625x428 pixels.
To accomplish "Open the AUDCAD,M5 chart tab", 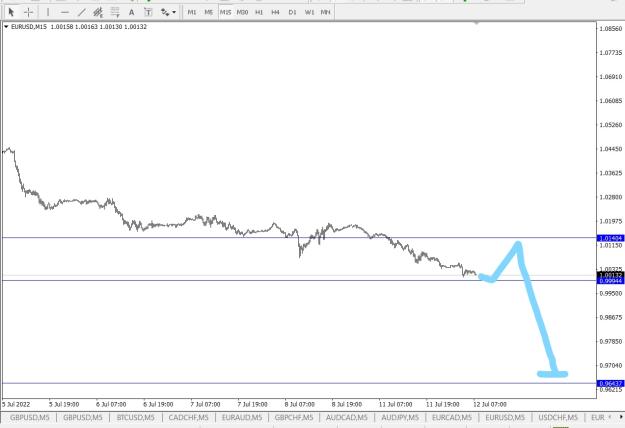I will click(346, 417).
